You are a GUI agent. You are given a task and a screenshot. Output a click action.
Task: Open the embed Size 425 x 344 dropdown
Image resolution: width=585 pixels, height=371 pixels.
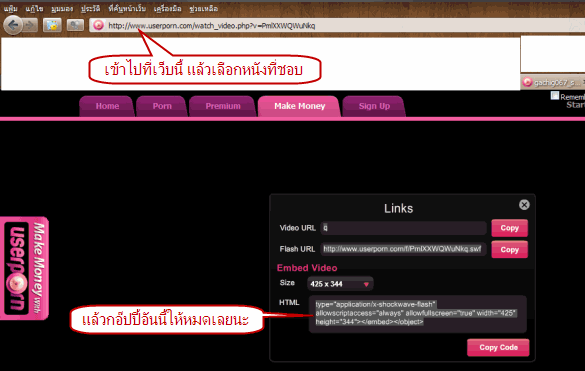click(x=340, y=284)
